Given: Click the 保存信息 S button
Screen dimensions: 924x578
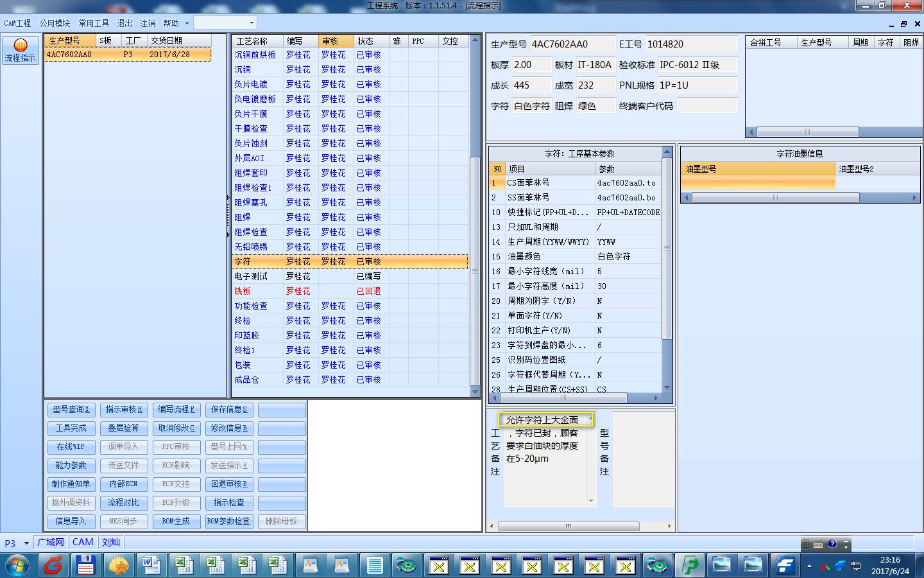Looking at the screenshot, I should (229, 410).
